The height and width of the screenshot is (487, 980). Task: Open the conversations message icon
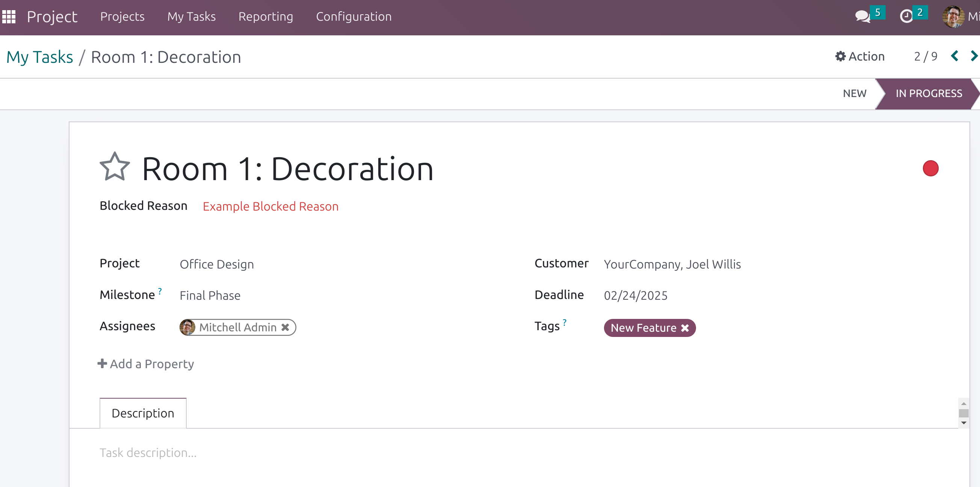862,17
